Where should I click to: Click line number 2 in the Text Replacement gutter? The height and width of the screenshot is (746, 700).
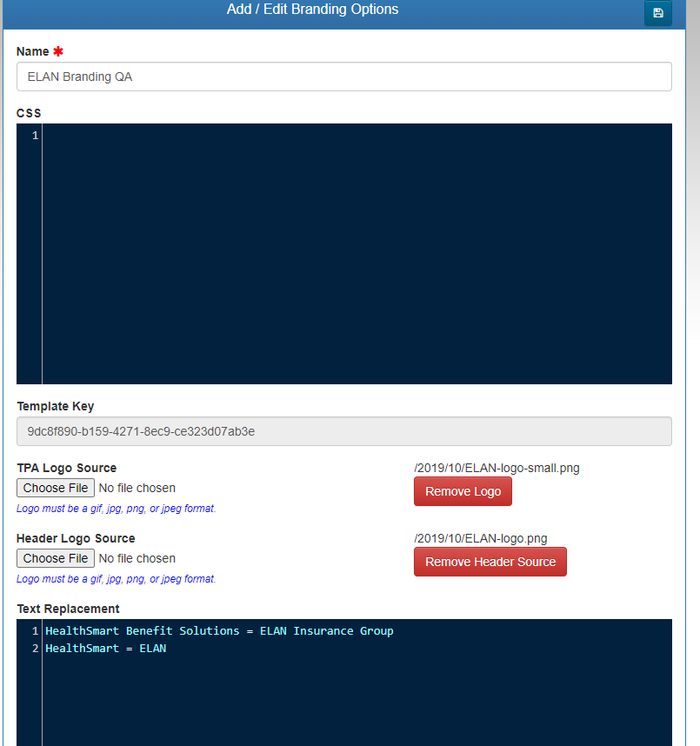pyautogui.click(x=35, y=649)
